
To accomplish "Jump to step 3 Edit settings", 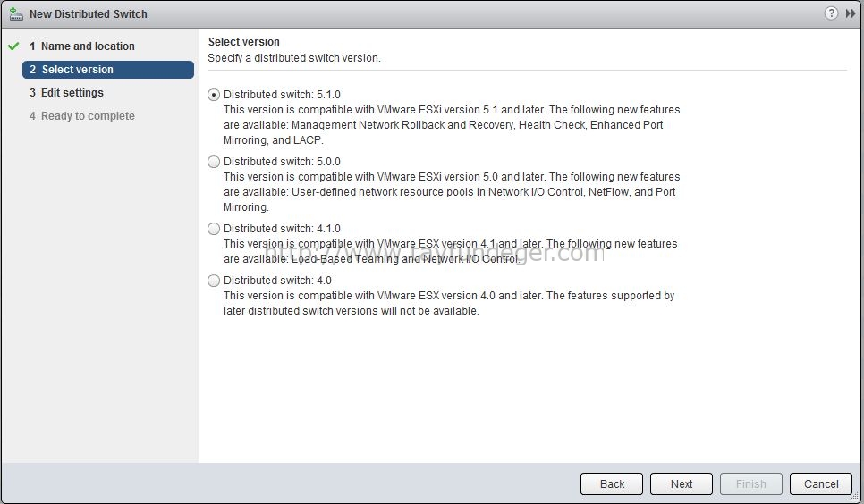I will tap(67, 93).
